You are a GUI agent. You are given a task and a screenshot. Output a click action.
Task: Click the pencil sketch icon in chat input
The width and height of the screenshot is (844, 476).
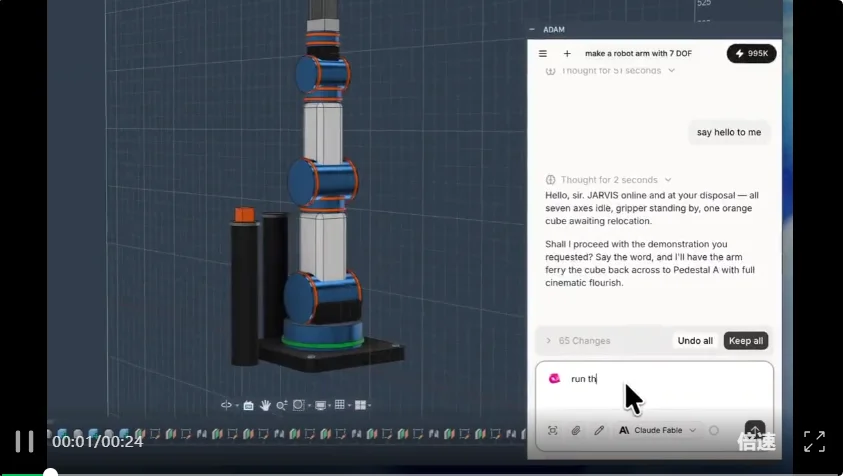599,430
